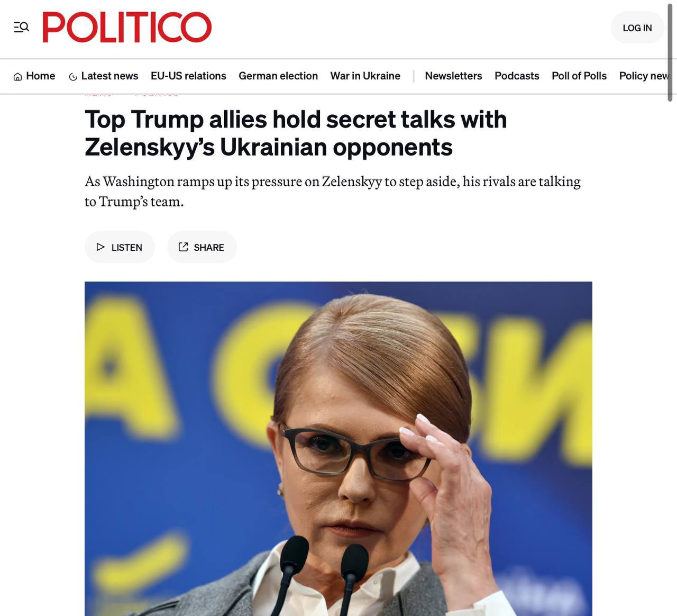The image size is (677, 616).
Task: Open Poll of Polls page
Action: click(579, 76)
